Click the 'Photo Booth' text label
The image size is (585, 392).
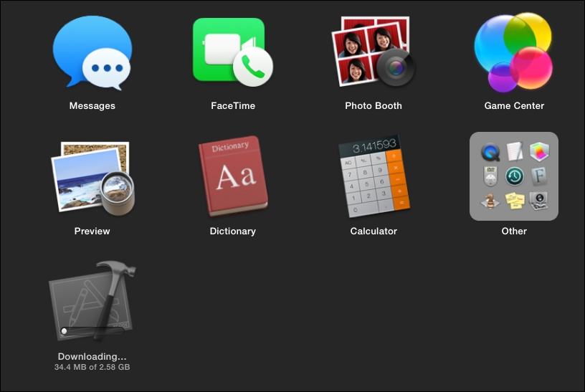374,106
